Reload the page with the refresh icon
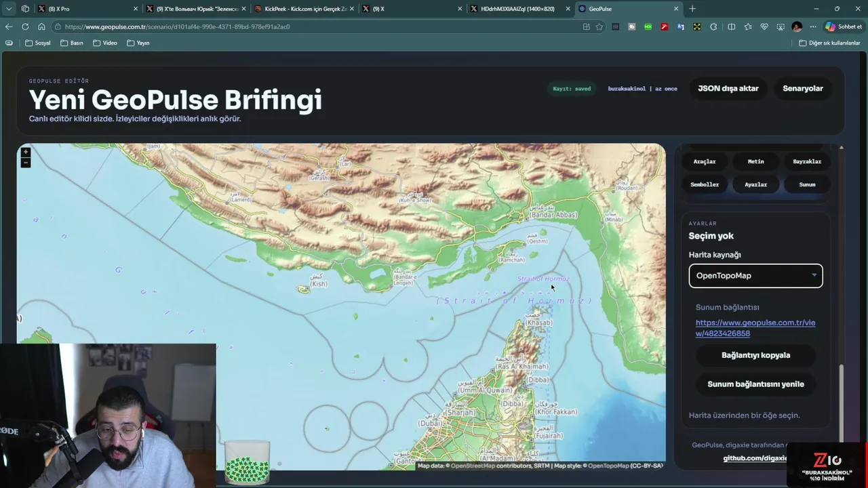The image size is (868, 488). click(25, 26)
